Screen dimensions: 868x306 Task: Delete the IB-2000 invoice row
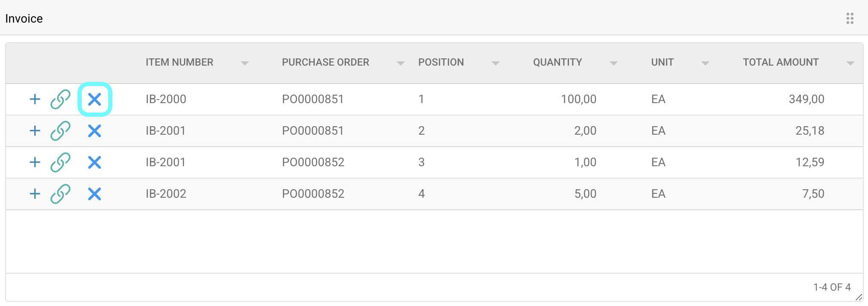point(95,99)
